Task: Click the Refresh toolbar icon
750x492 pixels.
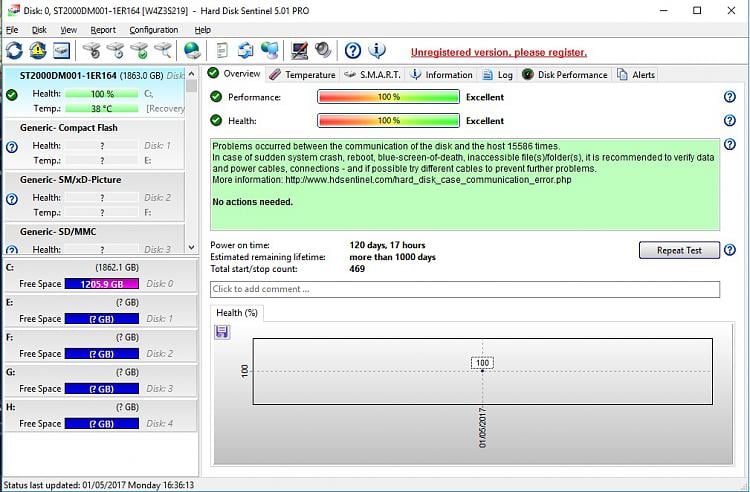Action: pos(14,50)
